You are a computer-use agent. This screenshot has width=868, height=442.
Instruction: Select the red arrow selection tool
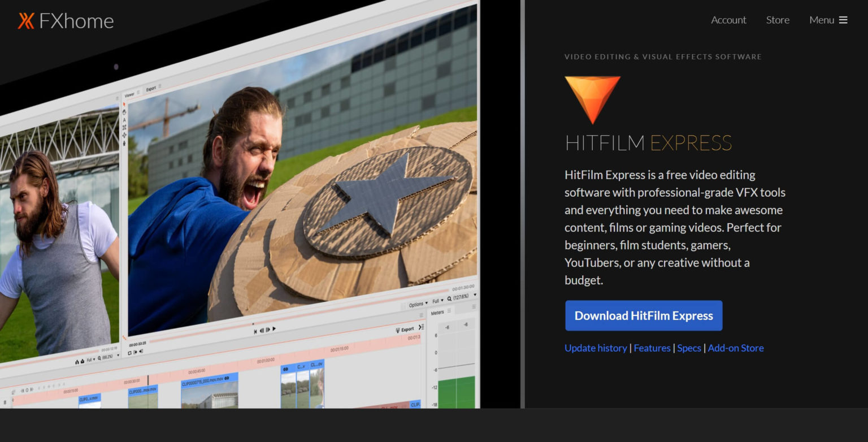[124, 104]
